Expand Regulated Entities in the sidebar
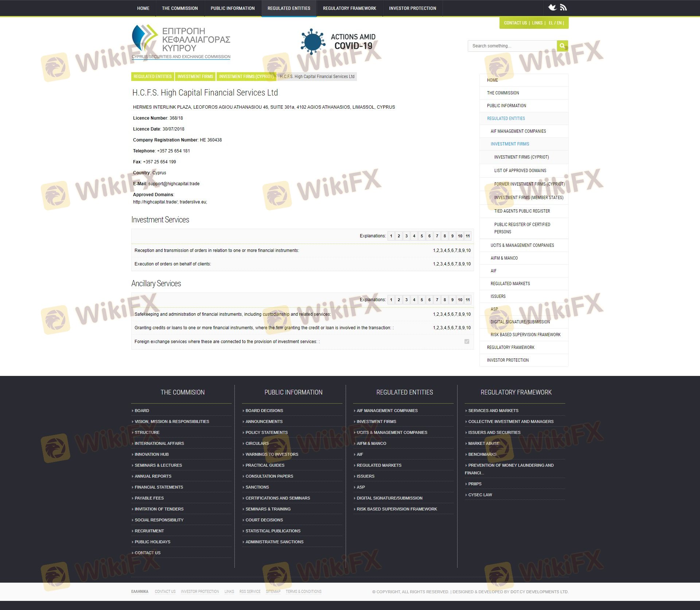 [x=506, y=118]
